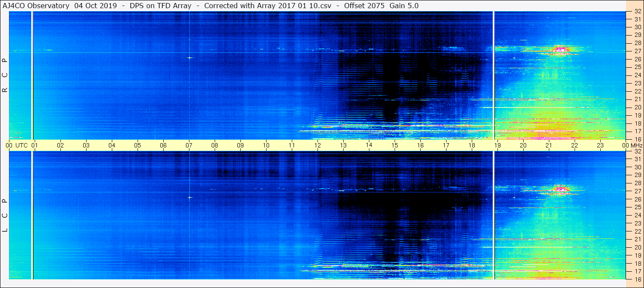
Task: Click the 01 hour label on time axis
Action: click(35, 145)
